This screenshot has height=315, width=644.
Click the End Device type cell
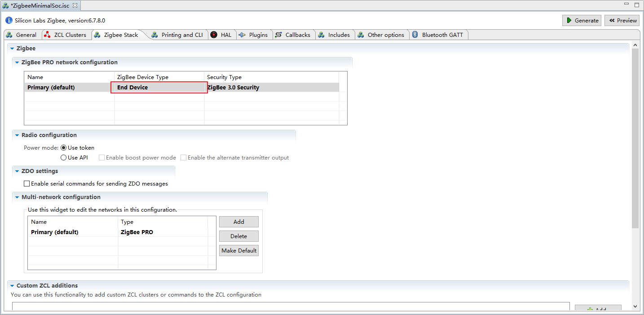159,87
